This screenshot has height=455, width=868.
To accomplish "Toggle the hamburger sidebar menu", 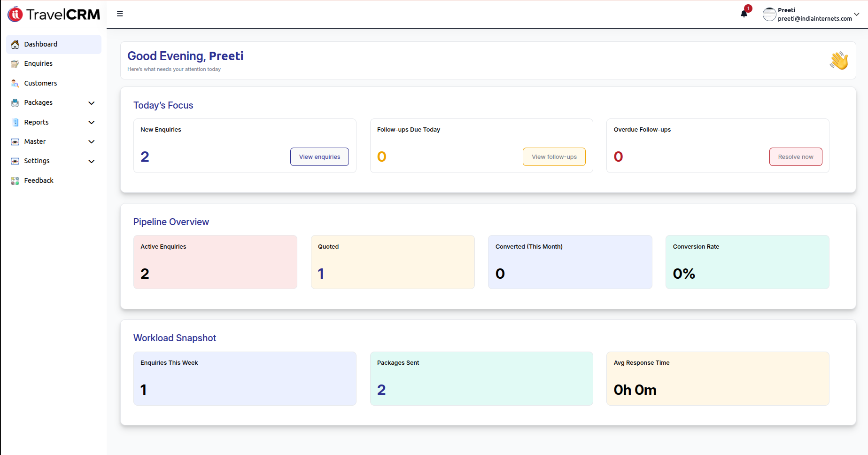I will click(120, 14).
